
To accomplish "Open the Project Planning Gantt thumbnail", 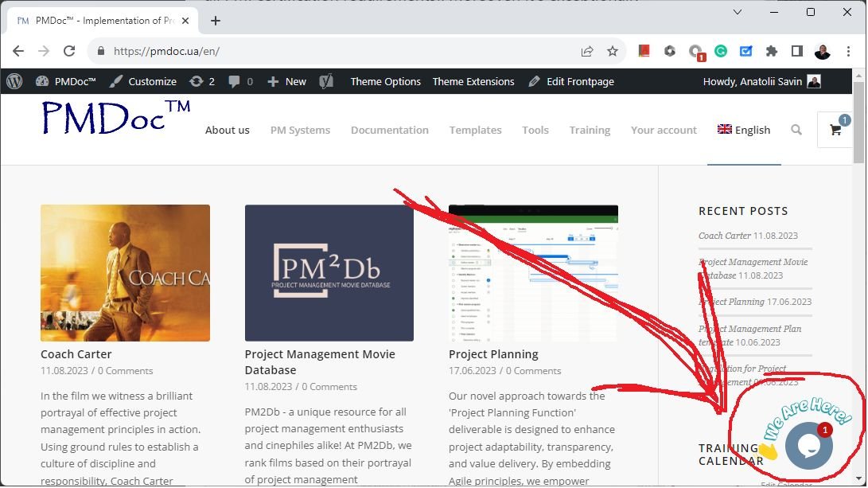I will tap(533, 273).
